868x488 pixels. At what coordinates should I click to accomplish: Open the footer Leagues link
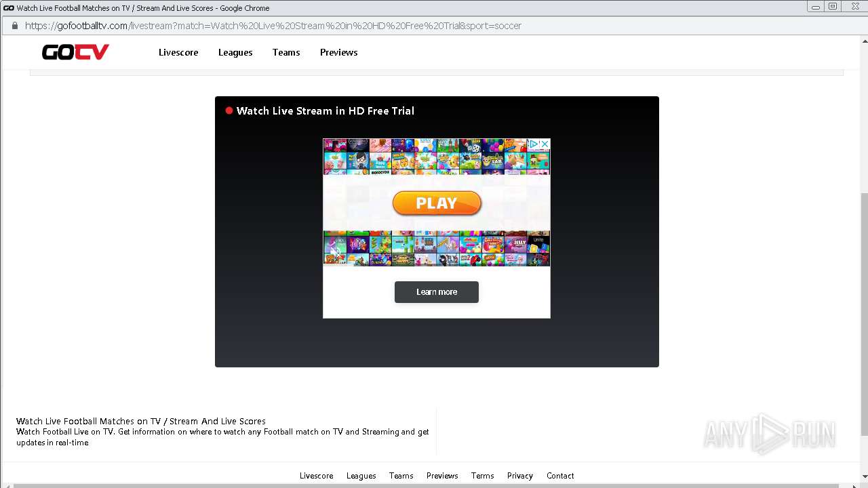361,476
